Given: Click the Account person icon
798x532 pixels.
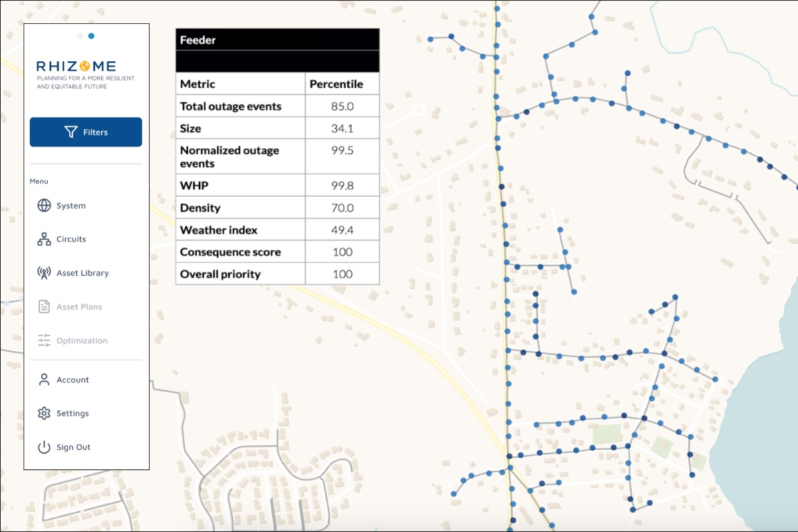Looking at the screenshot, I should pyautogui.click(x=43, y=379).
